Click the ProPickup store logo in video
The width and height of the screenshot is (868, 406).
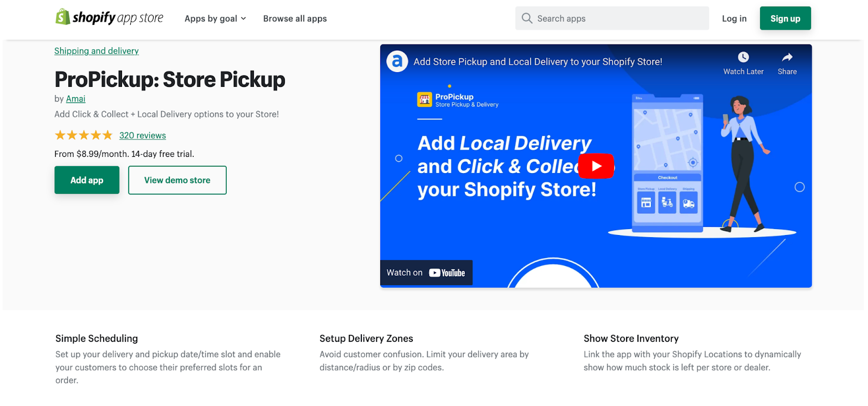point(424,100)
